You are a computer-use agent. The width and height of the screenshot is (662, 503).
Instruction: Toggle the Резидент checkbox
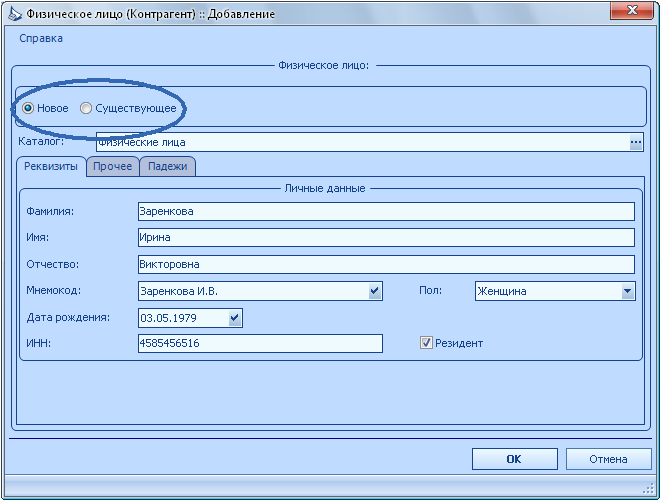click(x=426, y=343)
